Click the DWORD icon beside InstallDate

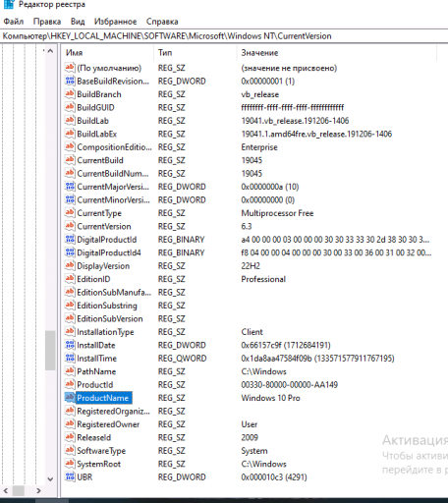(x=70, y=345)
